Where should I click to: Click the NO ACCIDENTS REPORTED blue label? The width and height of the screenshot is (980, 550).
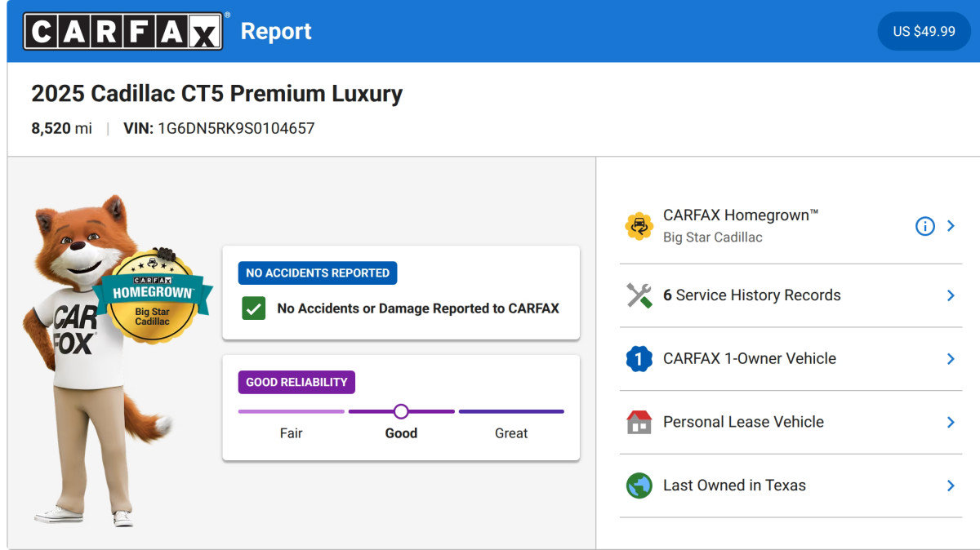click(318, 273)
